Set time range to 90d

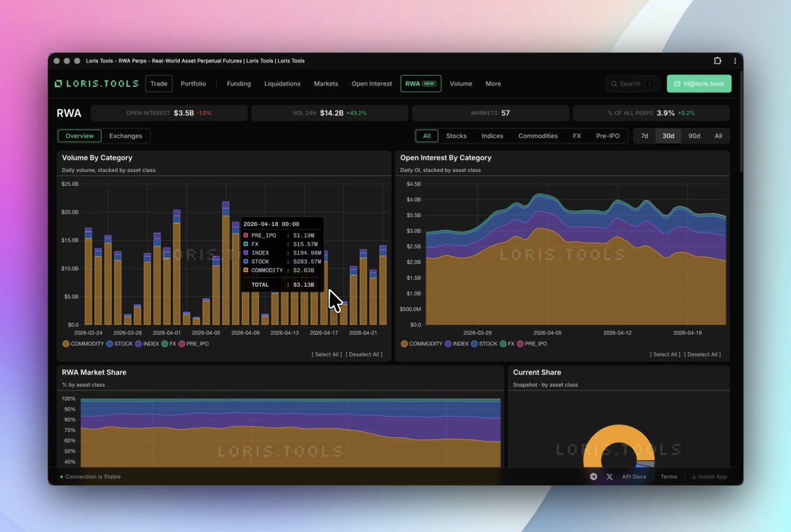click(x=694, y=136)
